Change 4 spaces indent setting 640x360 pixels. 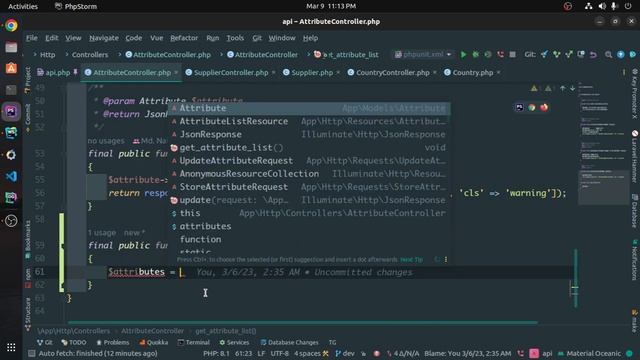(308, 353)
